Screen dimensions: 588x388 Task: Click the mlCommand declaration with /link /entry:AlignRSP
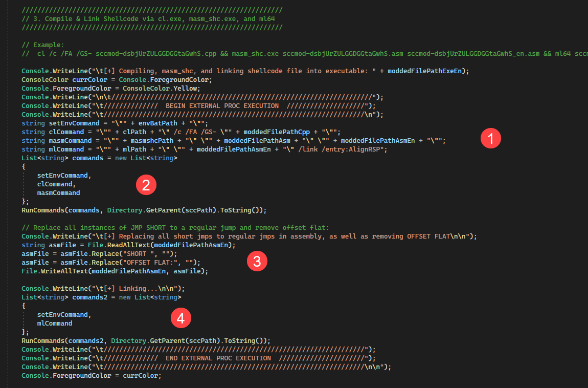[205, 149]
